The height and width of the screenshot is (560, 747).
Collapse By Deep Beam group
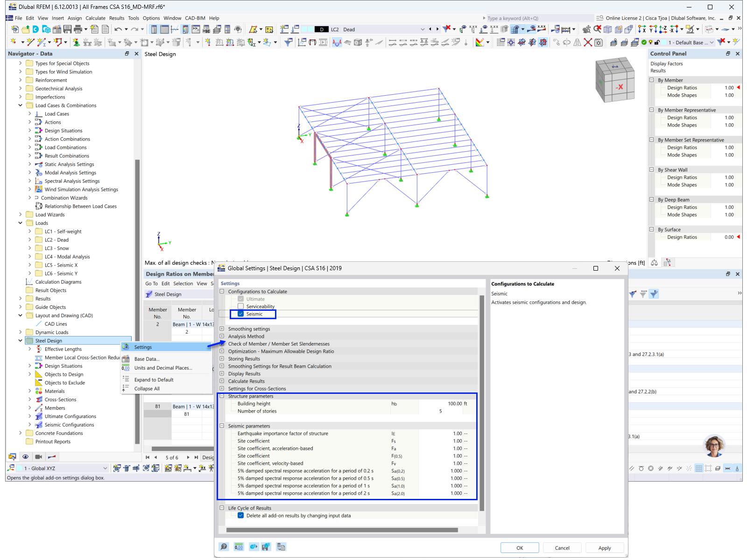point(652,200)
